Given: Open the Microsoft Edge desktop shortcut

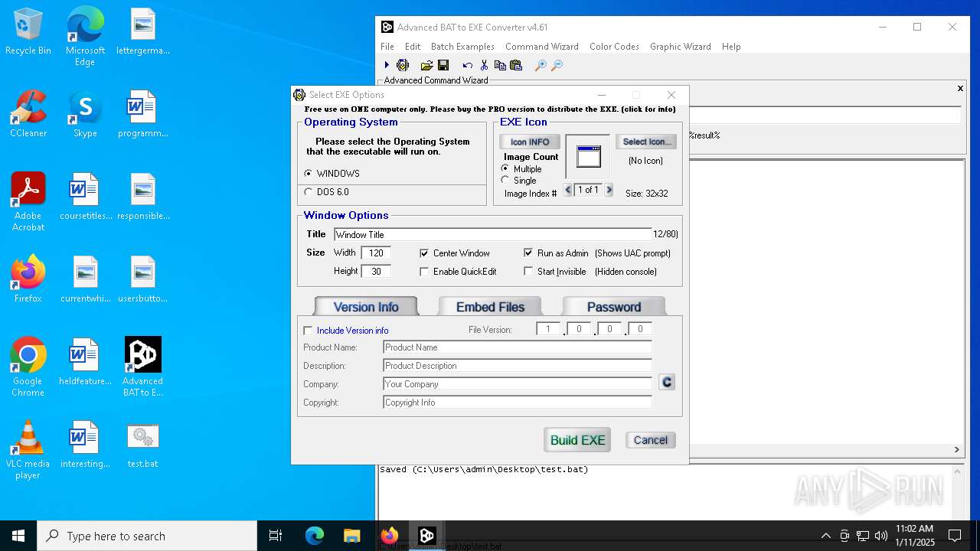Looking at the screenshot, I should (85, 37).
